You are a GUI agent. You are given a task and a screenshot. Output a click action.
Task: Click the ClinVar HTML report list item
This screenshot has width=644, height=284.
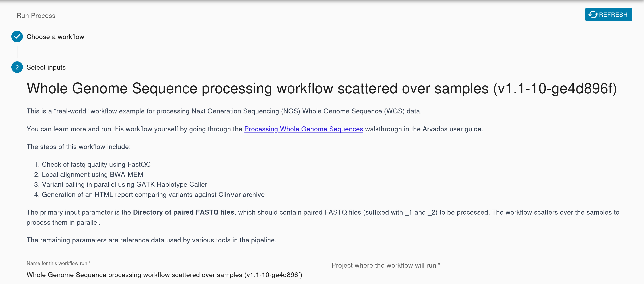[153, 195]
